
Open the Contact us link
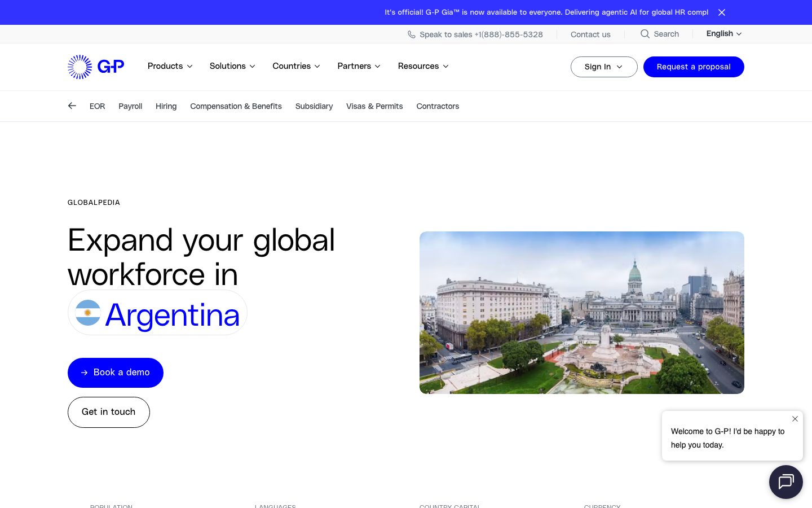coord(590,34)
